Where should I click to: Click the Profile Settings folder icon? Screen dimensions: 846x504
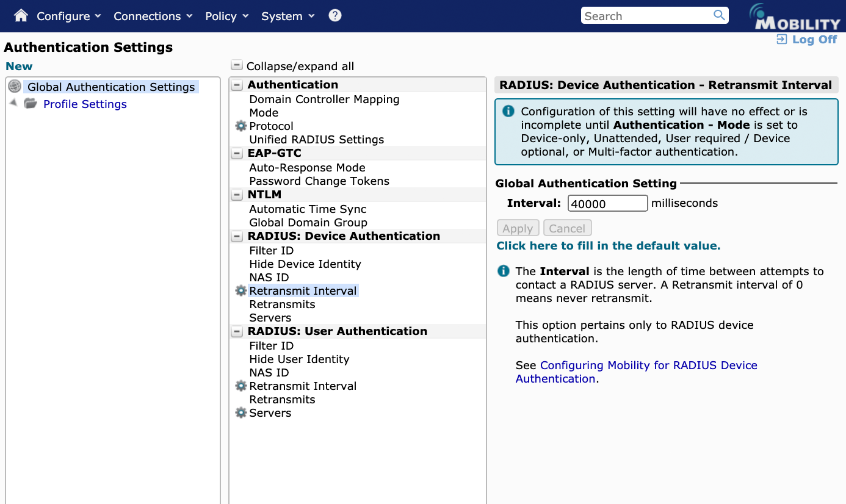[x=31, y=104]
